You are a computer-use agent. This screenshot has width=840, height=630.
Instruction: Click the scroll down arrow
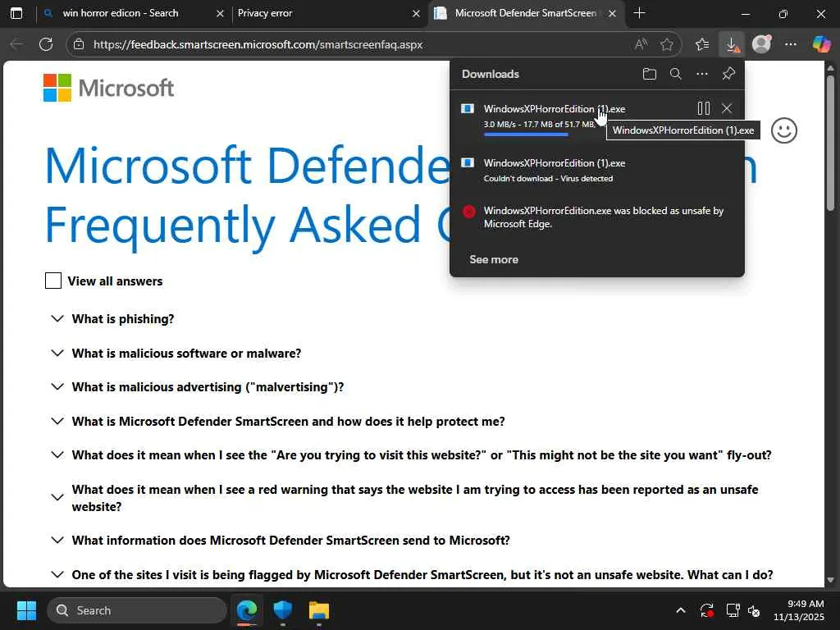[830, 580]
